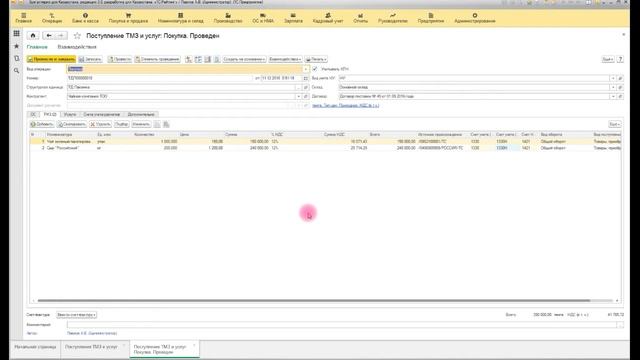Expand the Вид учета НУ dropdown
The image size is (640, 360).
pos(613,78)
